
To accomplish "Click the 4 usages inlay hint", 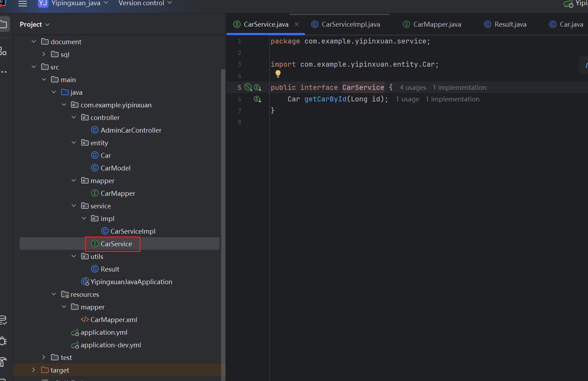I will pyautogui.click(x=413, y=88).
